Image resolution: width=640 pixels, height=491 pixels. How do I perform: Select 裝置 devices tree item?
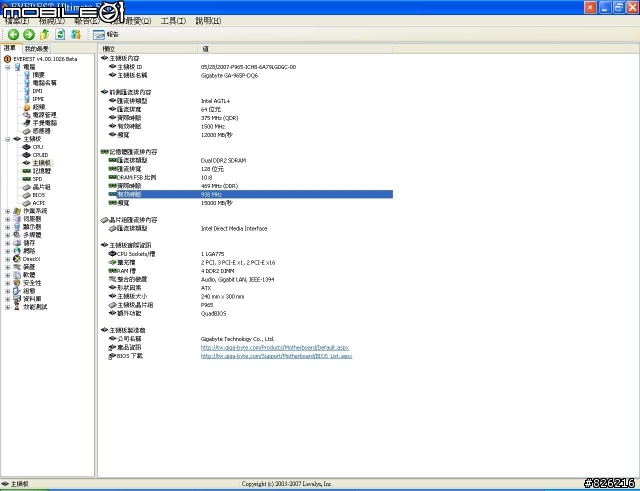tap(29, 267)
